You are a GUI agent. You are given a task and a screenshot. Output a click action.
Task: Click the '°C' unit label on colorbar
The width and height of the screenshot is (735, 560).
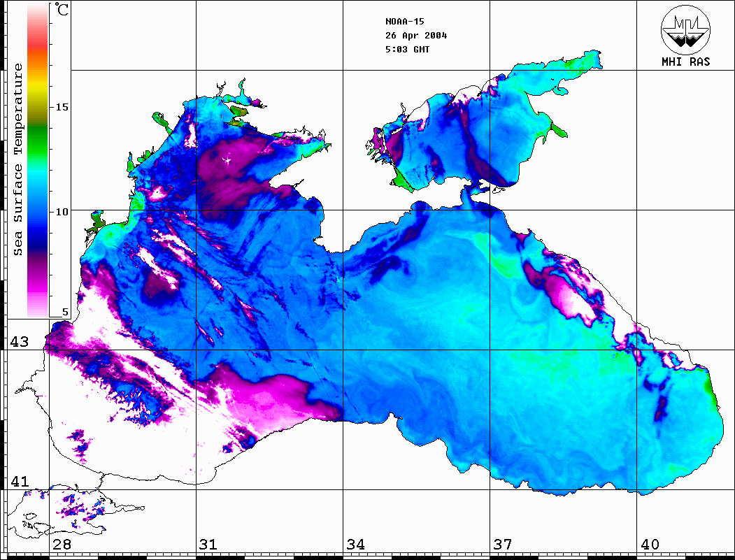(x=62, y=9)
